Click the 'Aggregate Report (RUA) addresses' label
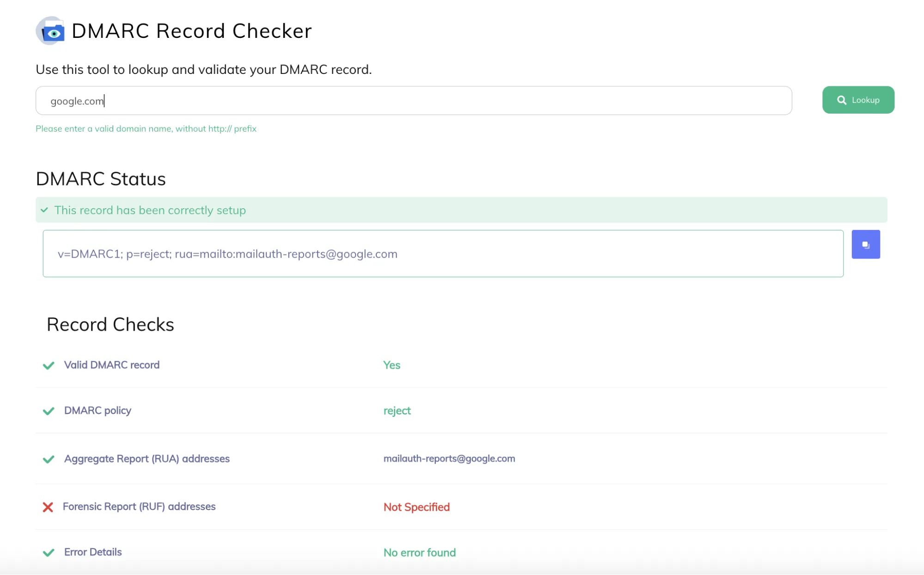Screen dimensions: 924x575 (147, 459)
